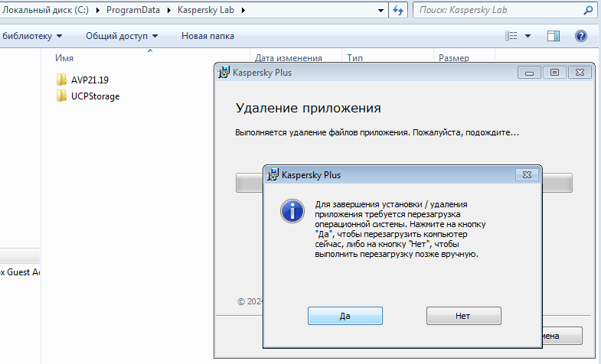Click Локальный диск (C:) breadcrumb
The image size is (601, 364).
coord(45,10)
